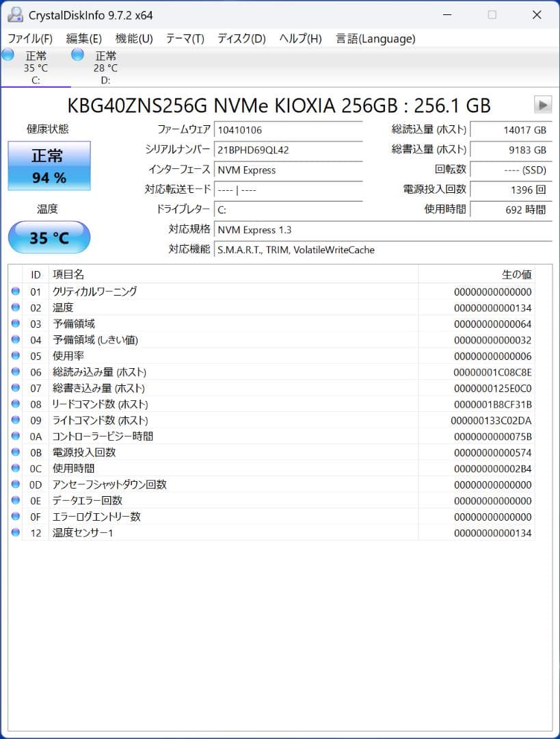Click status dot for 02 温度 row

click(16, 307)
